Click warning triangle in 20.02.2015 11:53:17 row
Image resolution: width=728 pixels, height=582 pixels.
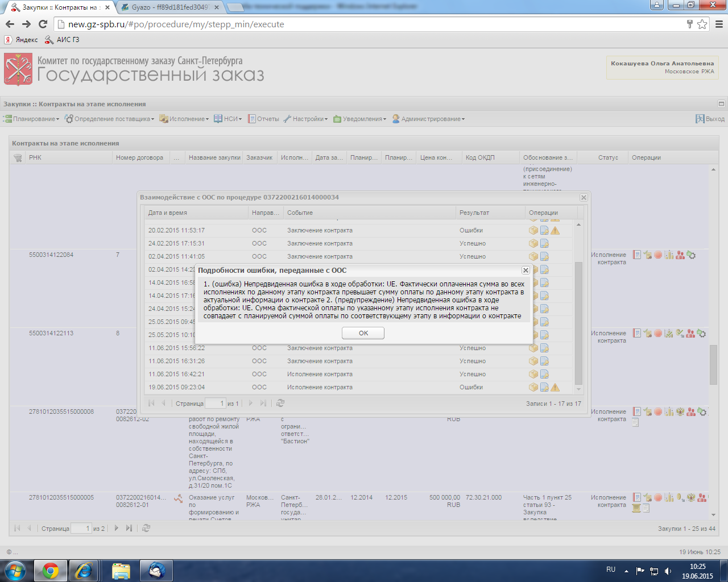[x=555, y=231]
